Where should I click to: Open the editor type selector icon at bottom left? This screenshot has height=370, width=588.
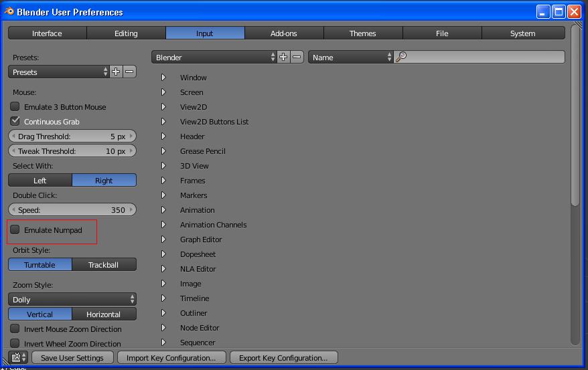click(18, 357)
